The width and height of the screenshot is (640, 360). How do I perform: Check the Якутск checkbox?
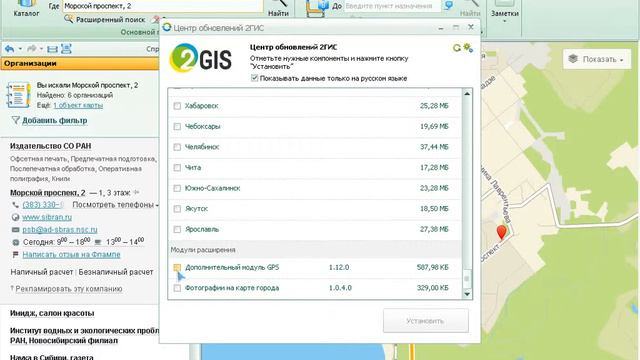click(177, 209)
